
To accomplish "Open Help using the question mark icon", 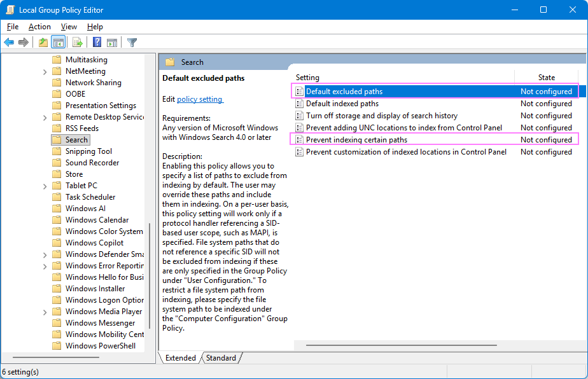I will (x=95, y=42).
